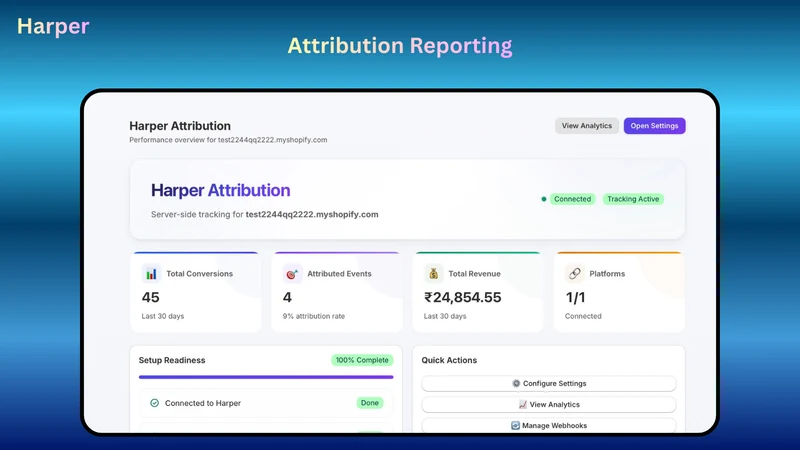Select the Configure Settings quick action

548,383
